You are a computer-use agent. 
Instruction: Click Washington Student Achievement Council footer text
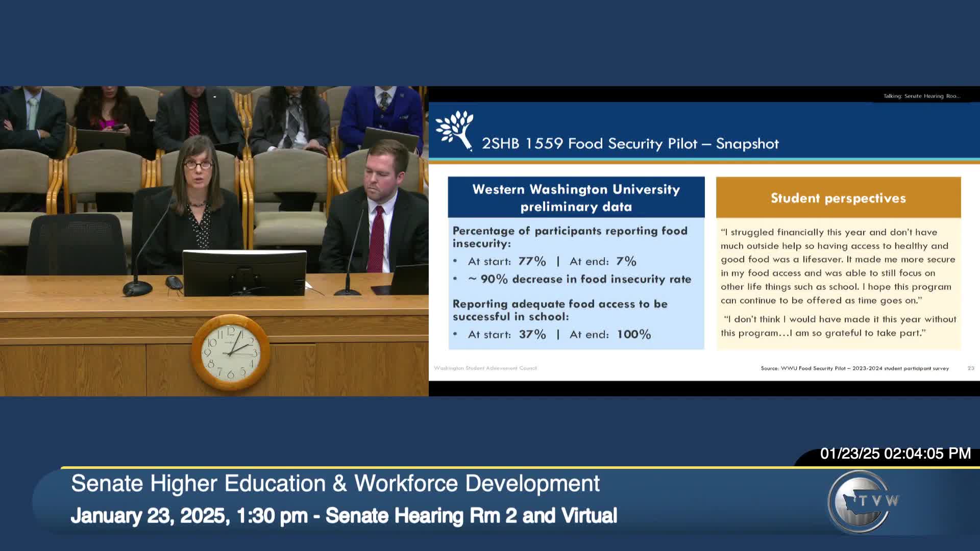(485, 368)
